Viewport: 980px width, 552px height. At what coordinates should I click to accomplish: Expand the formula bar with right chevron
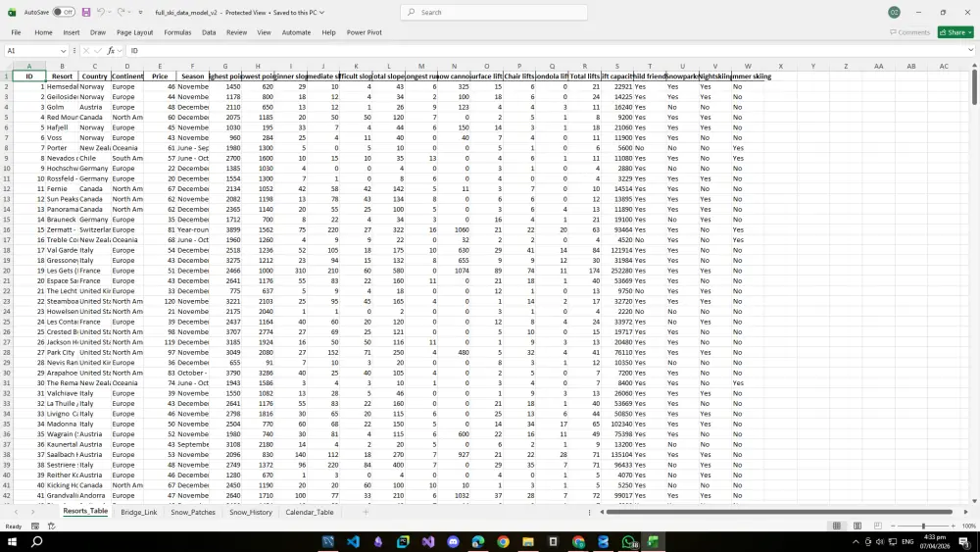click(x=970, y=51)
